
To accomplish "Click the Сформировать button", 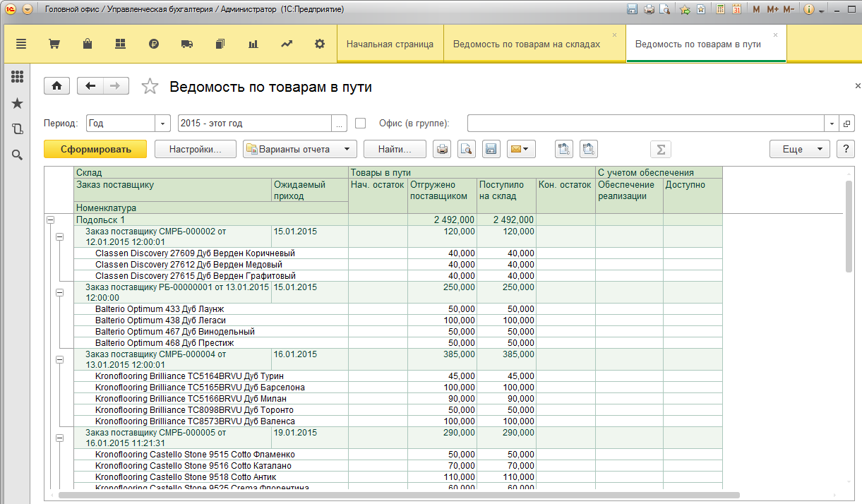I will pos(95,149).
